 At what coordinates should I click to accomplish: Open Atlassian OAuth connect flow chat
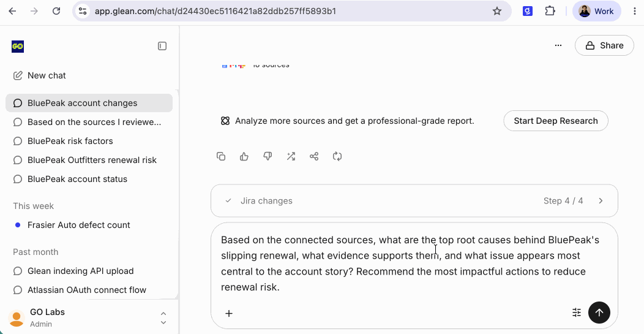click(x=89, y=290)
